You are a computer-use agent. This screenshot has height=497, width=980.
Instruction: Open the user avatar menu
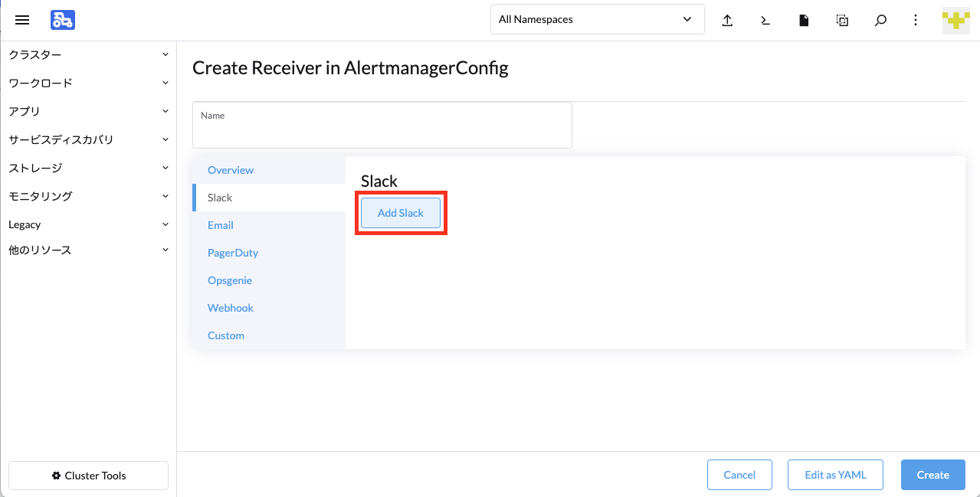956,20
